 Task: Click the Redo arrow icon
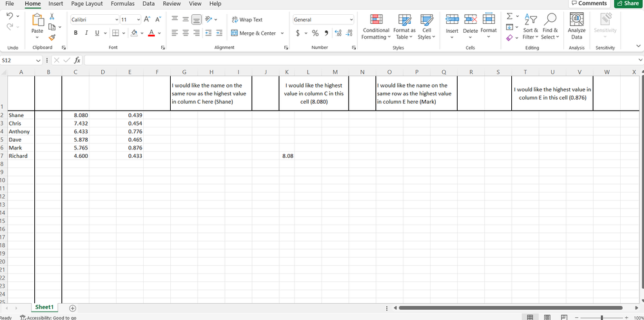10,26
